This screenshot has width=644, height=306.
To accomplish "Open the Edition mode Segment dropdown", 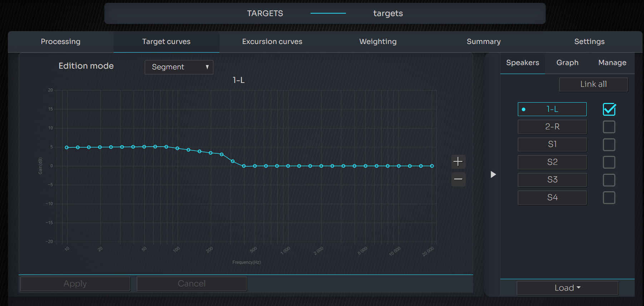I will (x=179, y=67).
